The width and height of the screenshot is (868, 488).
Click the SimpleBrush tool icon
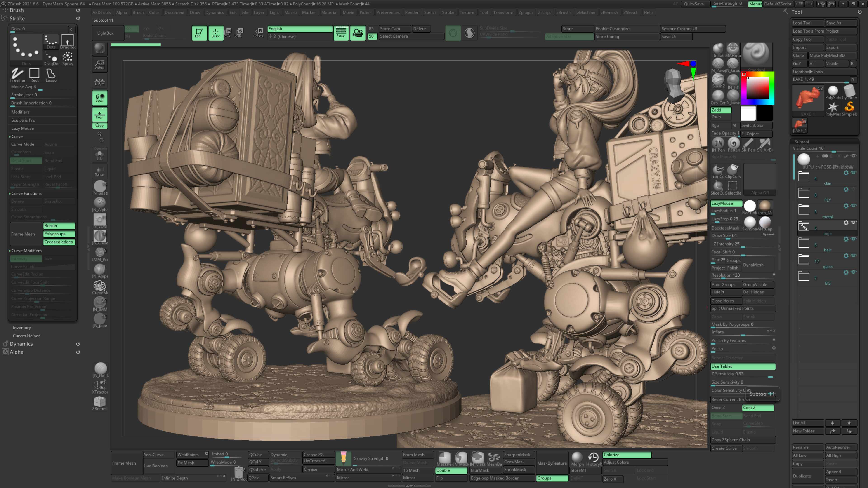849,108
